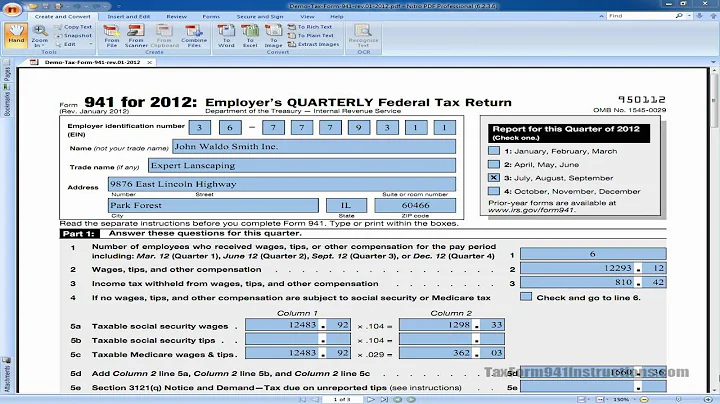Close the Demo-Tax-Form-941 document tab
This screenshot has width=720, height=404.
click(x=149, y=62)
